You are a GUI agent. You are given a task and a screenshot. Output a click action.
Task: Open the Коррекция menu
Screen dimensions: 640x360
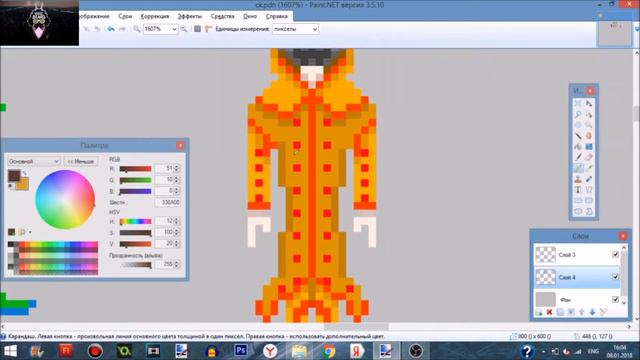click(155, 16)
